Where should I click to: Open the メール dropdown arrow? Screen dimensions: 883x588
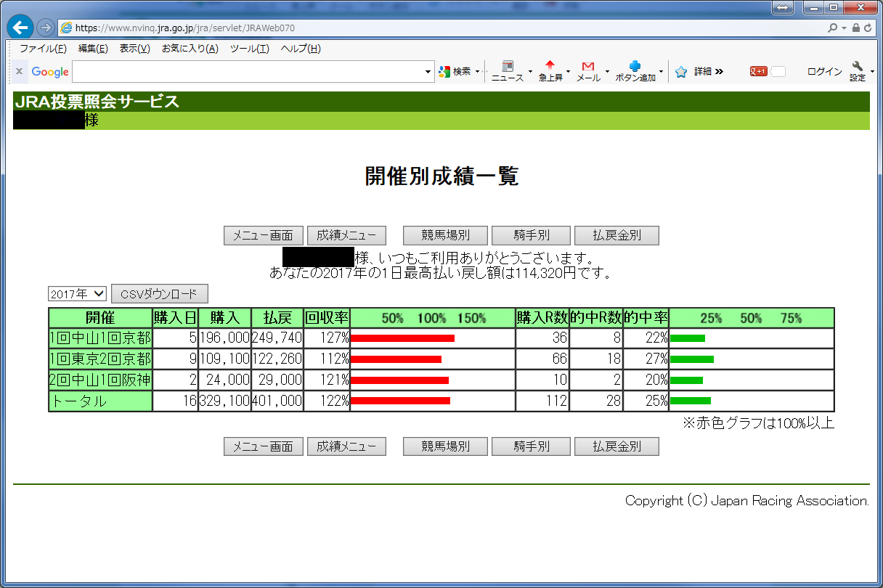coord(606,72)
